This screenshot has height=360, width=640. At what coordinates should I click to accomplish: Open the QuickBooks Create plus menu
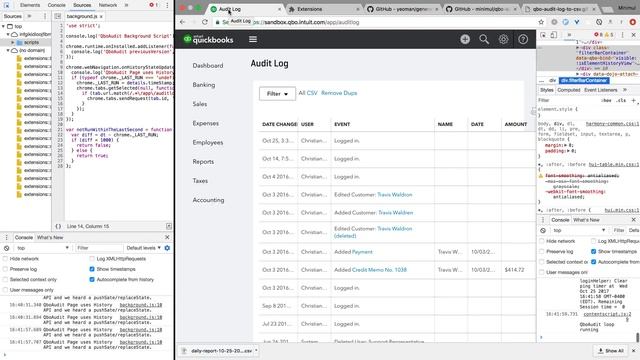(465, 39)
